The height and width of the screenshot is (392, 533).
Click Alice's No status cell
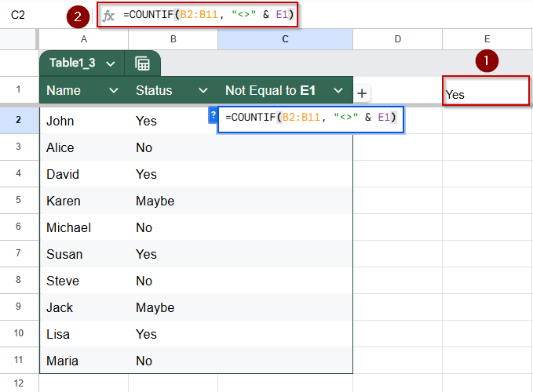[x=173, y=147]
